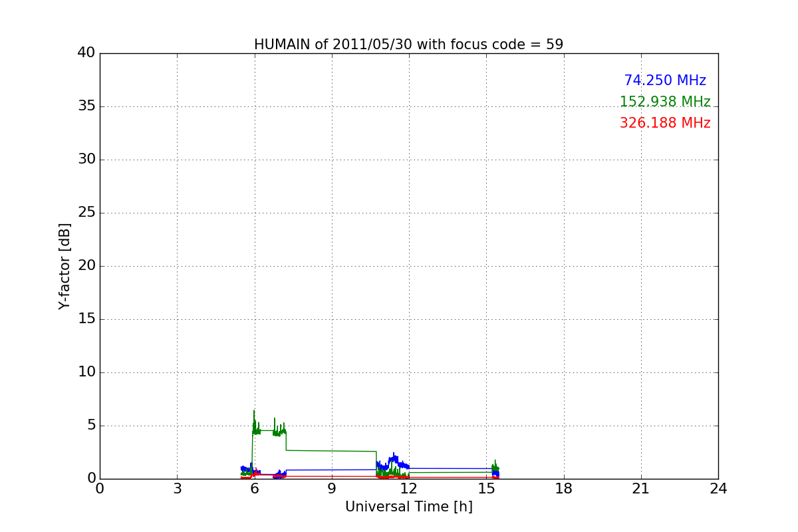Select the 152.938 MHz legend label
Image resolution: width=798 pixels, height=532 pixels.
click(665, 102)
